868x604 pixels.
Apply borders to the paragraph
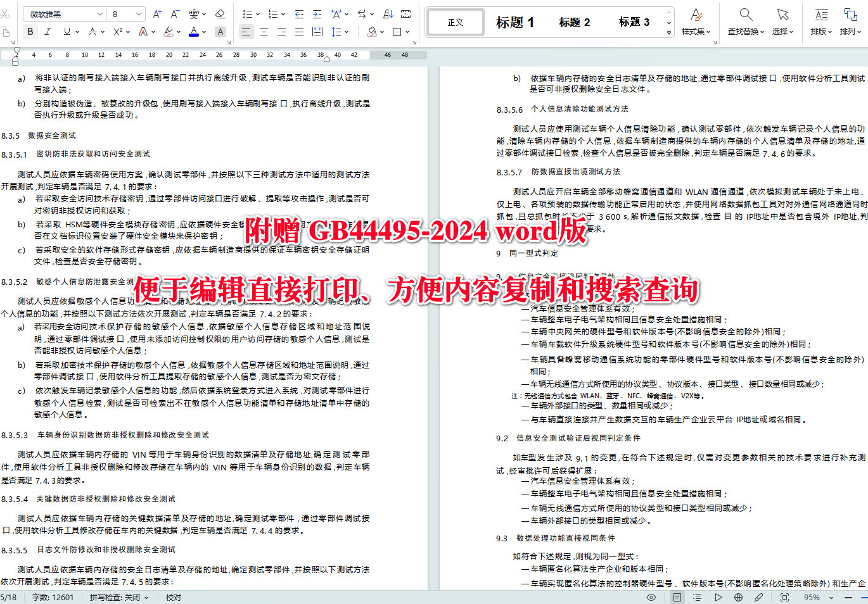point(397,31)
